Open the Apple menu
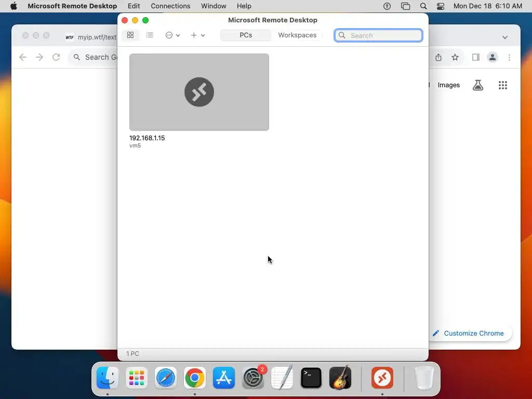 [14, 6]
